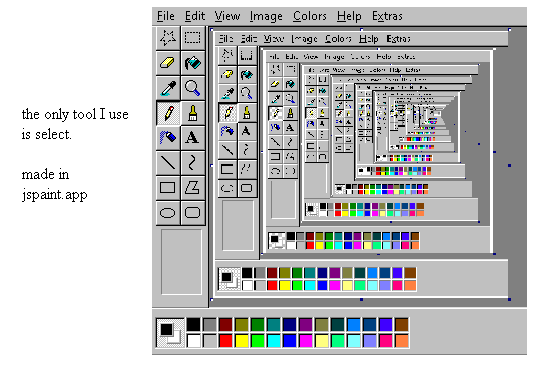Select the Text tool letter A

[193, 138]
